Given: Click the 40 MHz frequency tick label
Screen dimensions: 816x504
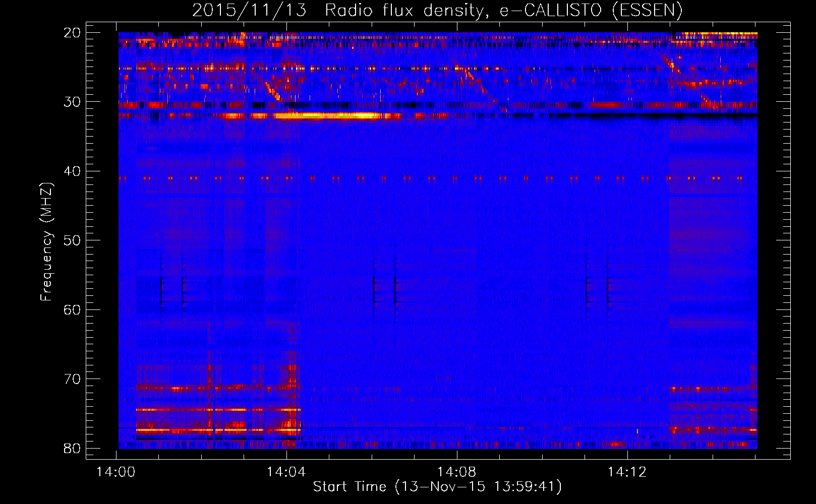Looking at the screenshot, I should [x=73, y=171].
